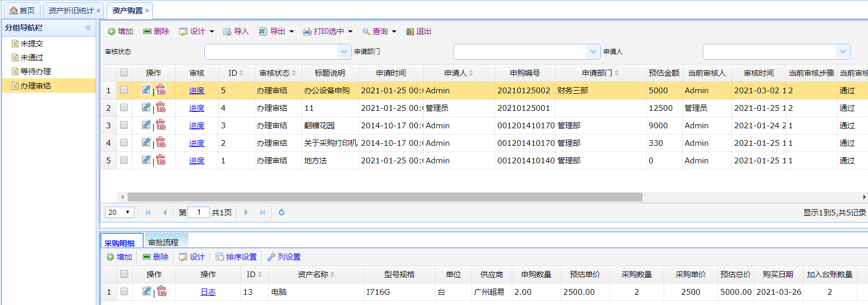Switch to the 审批流程 tab
868x305 pixels.
click(x=163, y=242)
